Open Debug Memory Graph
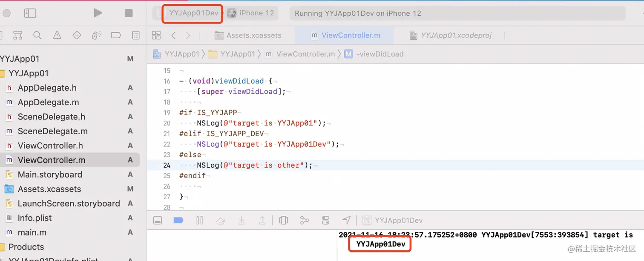644x261 pixels. pos(305,220)
